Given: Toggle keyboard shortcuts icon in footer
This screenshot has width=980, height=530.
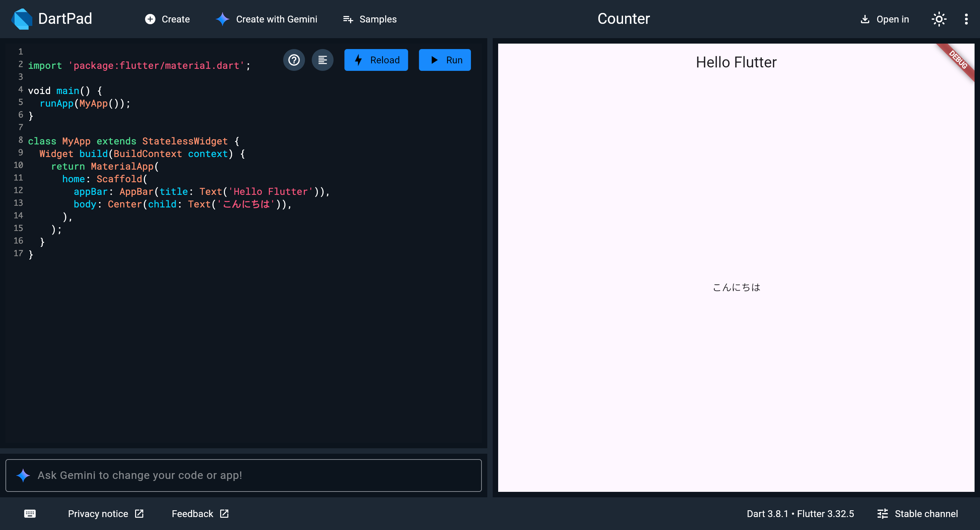Looking at the screenshot, I should [x=30, y=514].
